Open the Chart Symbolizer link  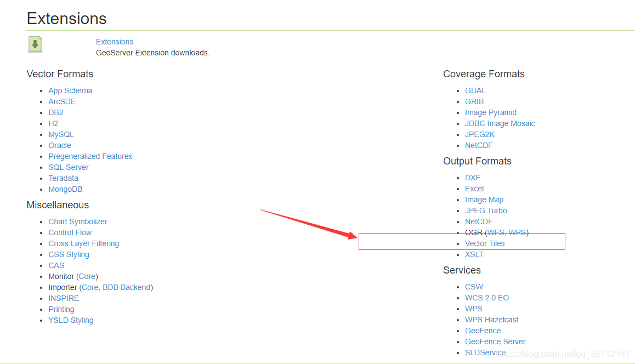coord(78,221)
